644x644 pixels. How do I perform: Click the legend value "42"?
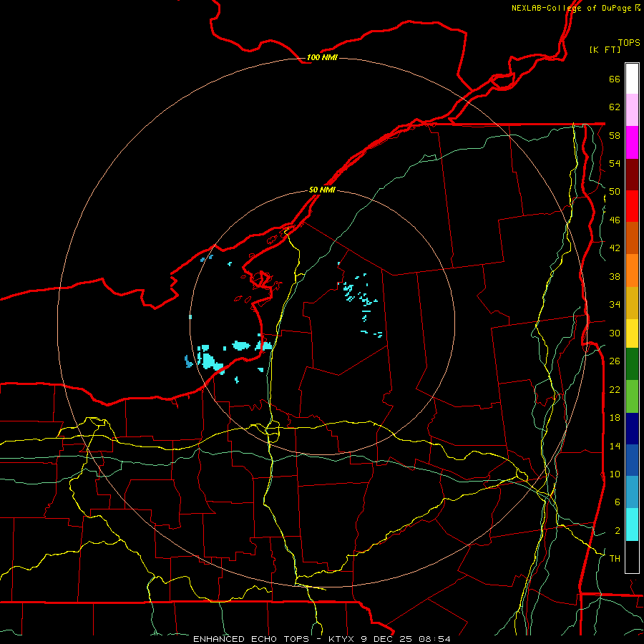tap(615, 248)
